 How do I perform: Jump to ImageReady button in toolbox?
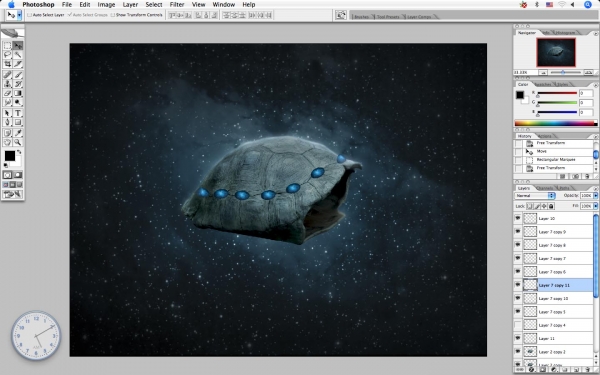click(13, 194)
